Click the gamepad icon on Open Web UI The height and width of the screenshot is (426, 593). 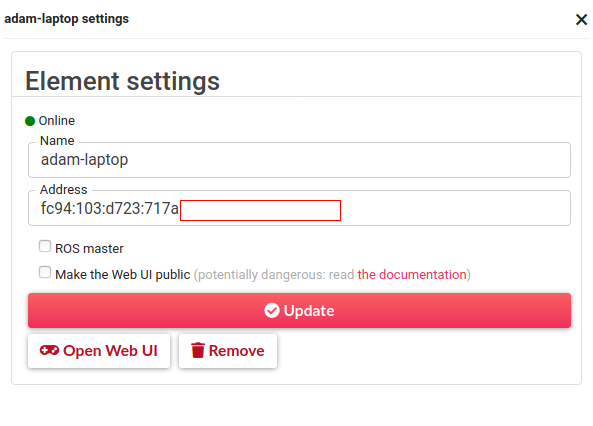pos(49,350)
